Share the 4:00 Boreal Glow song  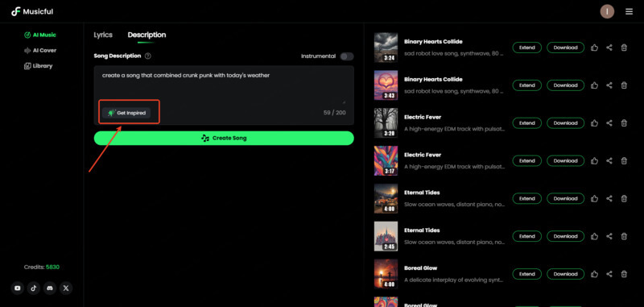click(x=609, y=274)
